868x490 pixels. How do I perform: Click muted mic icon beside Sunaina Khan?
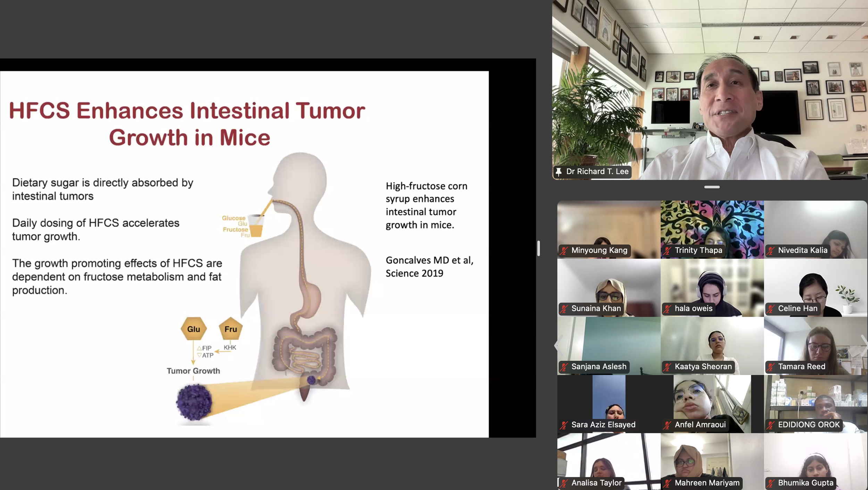tap(564, 309)
